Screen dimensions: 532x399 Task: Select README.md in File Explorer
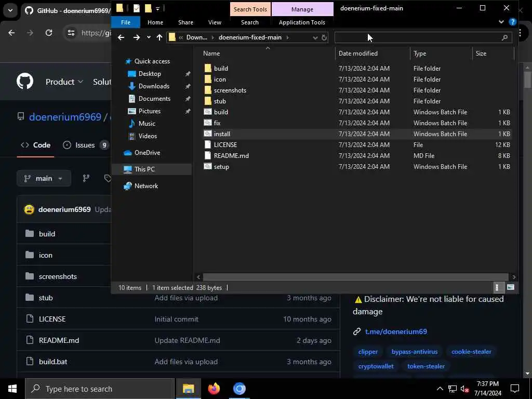click(x=231, y=155)
